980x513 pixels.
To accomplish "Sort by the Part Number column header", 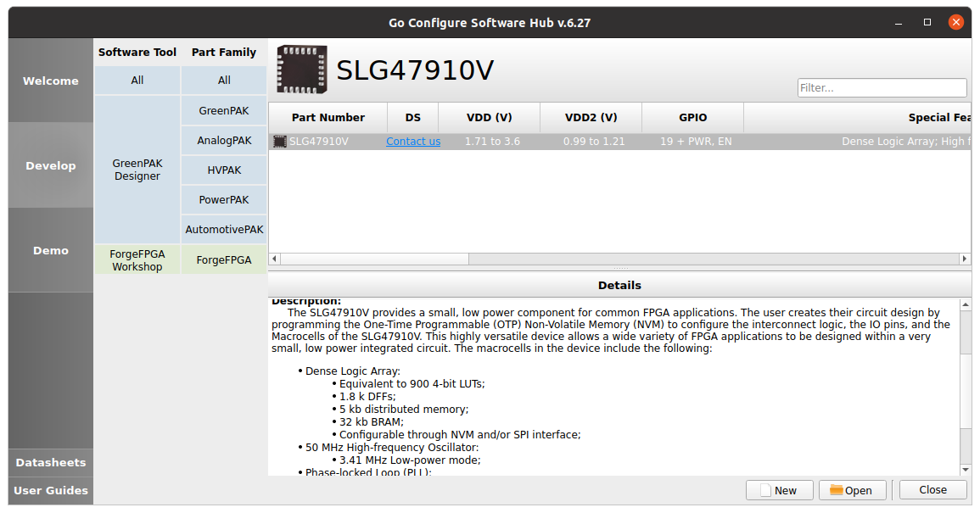I will click(328, 118).
